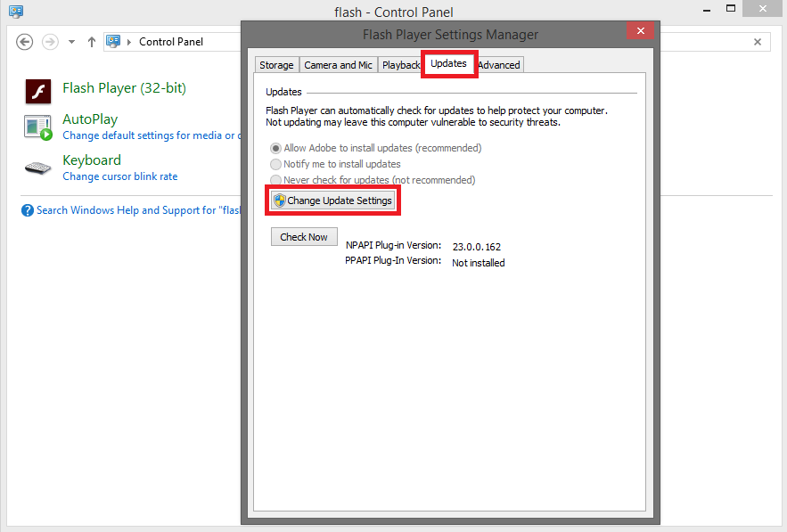Click the Keyboard icon in Control Panel
The image size is (787, 532).
tap(38, 168)
